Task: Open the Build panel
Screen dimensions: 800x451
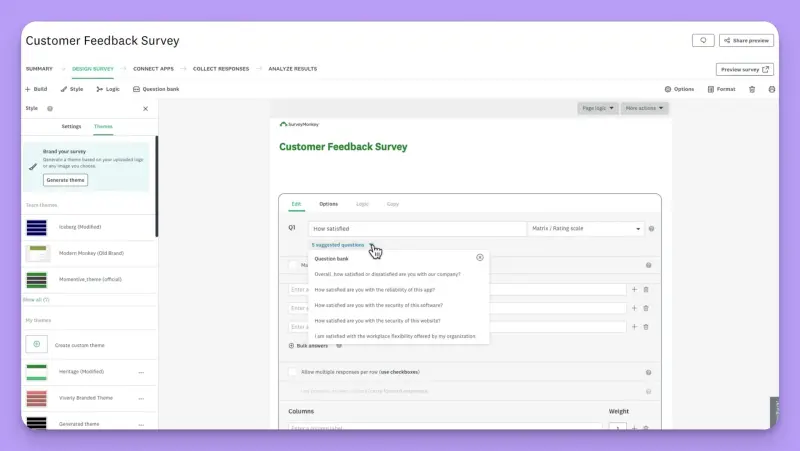Action: pyautogui.click(x=36, y=89)
